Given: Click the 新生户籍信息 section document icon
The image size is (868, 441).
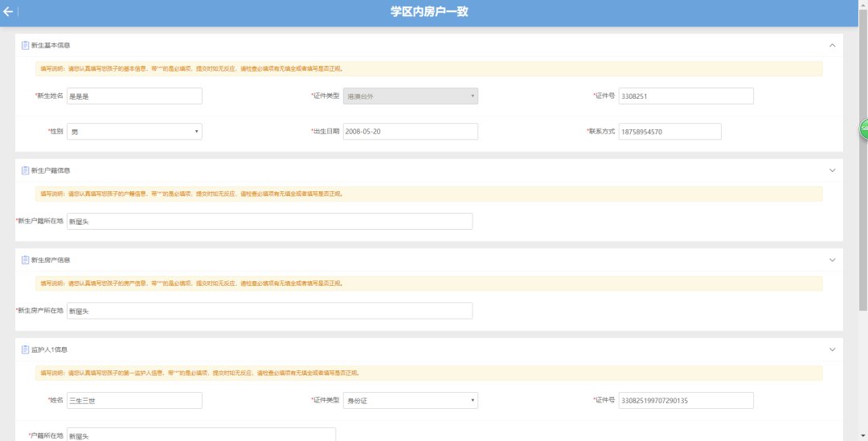Looking at the screenshot, I should click(x=25, y=170).
